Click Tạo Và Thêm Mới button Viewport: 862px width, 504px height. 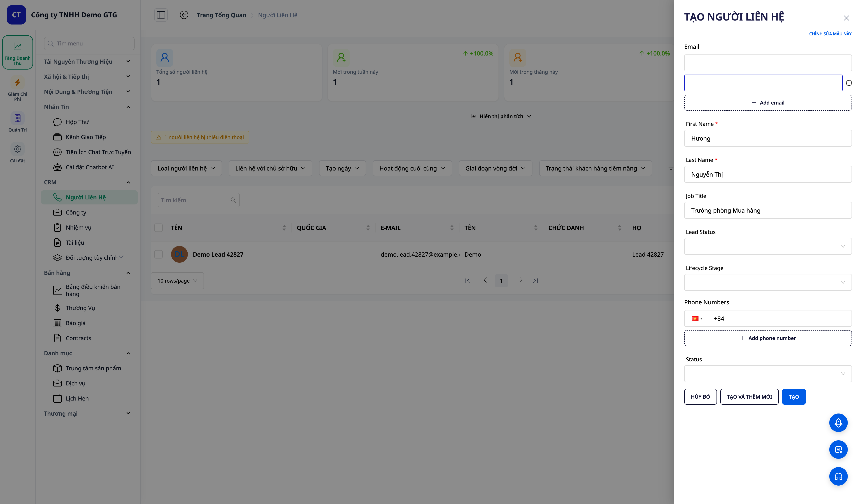(749, 397)
